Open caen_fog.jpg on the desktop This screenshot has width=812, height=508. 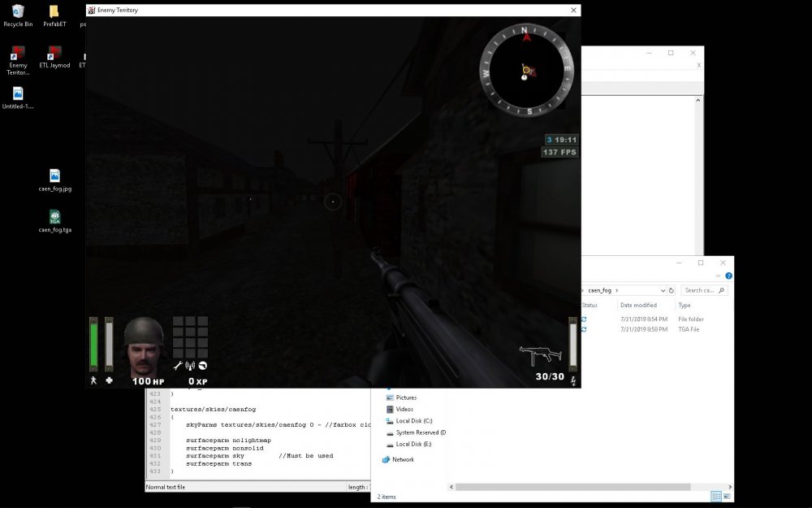pyautogui.click(x=55, y=180)
